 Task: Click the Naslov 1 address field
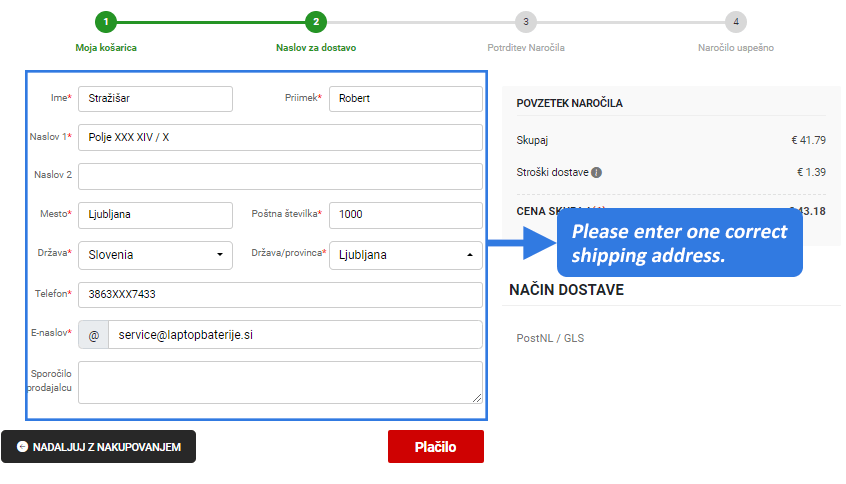280,138
